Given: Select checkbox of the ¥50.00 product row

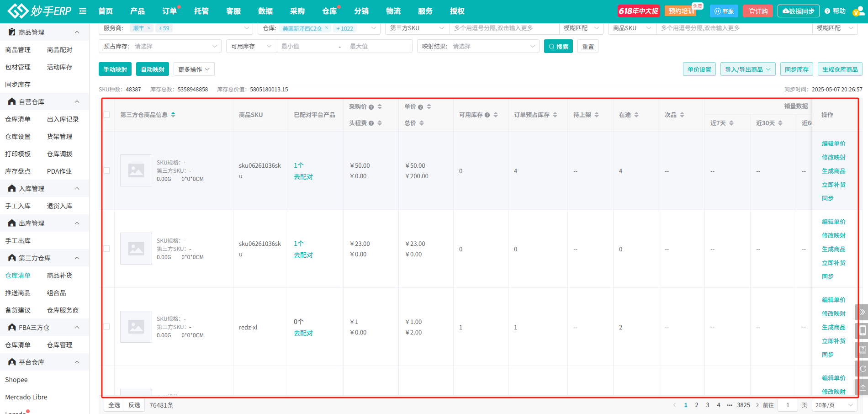Looking at the screenshot, I should (106, 170).
